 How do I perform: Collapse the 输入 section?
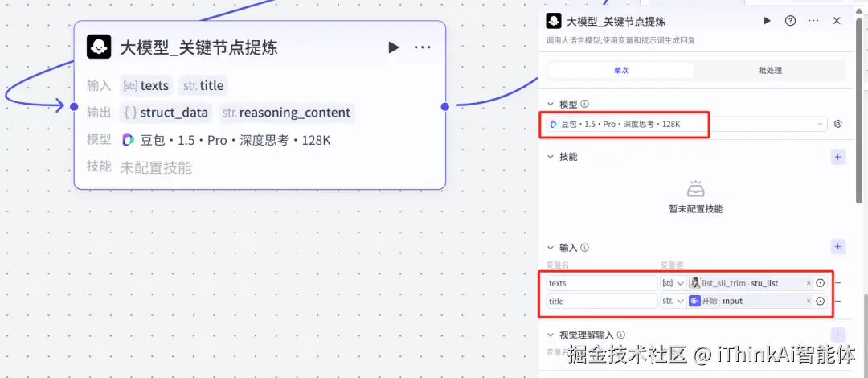[x=551, y=248]
